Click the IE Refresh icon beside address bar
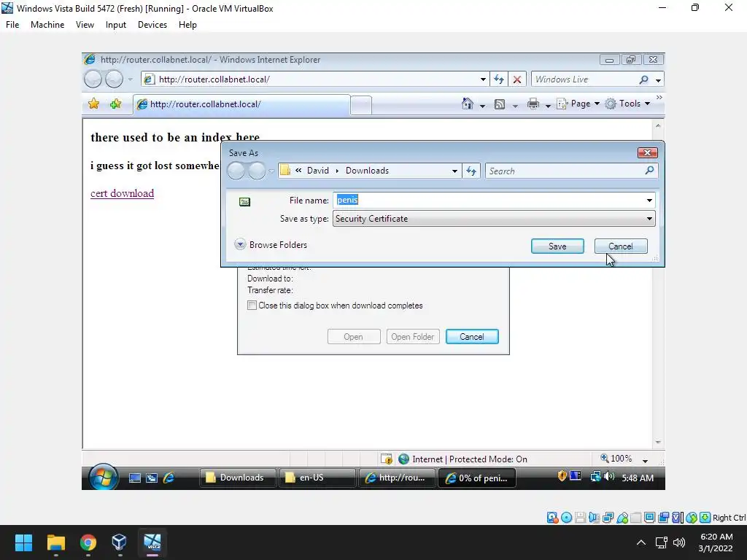 tap(499, 79)
